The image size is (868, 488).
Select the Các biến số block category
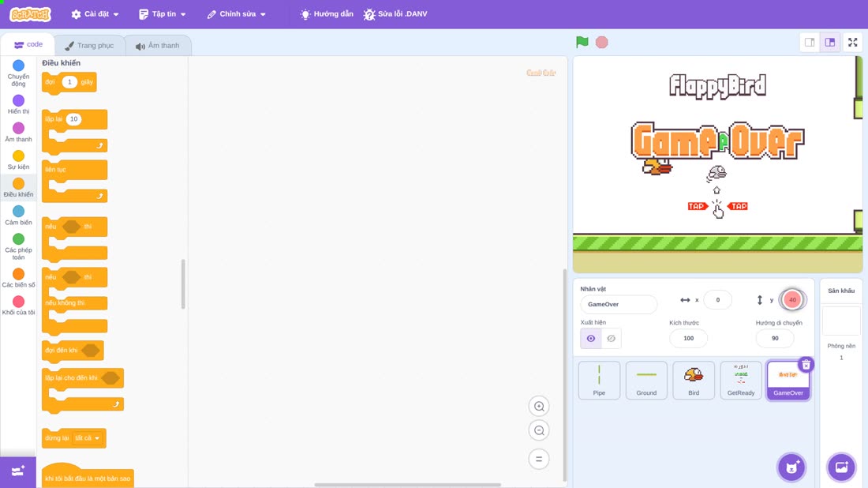coord(18,277)
